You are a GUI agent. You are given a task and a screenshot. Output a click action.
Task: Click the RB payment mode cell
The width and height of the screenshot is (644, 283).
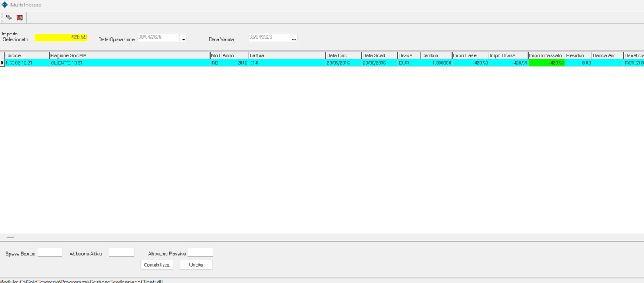point(216,63)
